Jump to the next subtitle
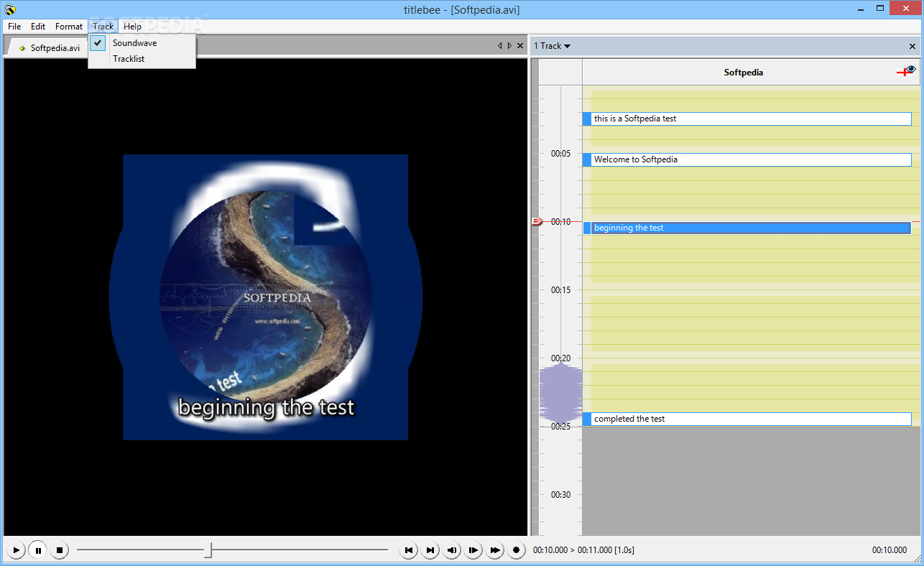This screenshot has height=566, width=924. [x=430, y=550]
